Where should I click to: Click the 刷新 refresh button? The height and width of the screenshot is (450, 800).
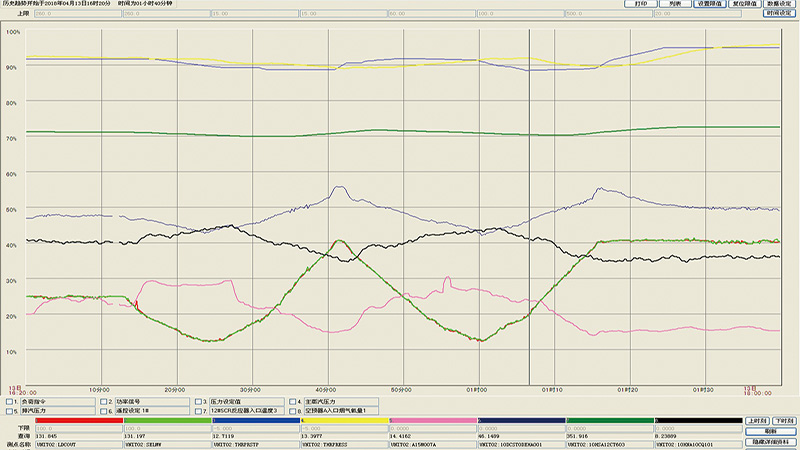click(x=770, y=431)
